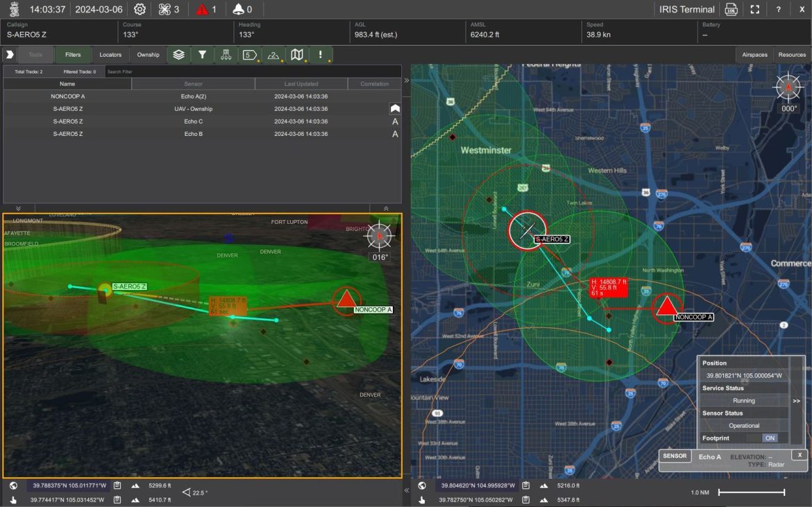Toggle fullscreen mode in the title bar
812x507 pixels.
click(755, 9)
